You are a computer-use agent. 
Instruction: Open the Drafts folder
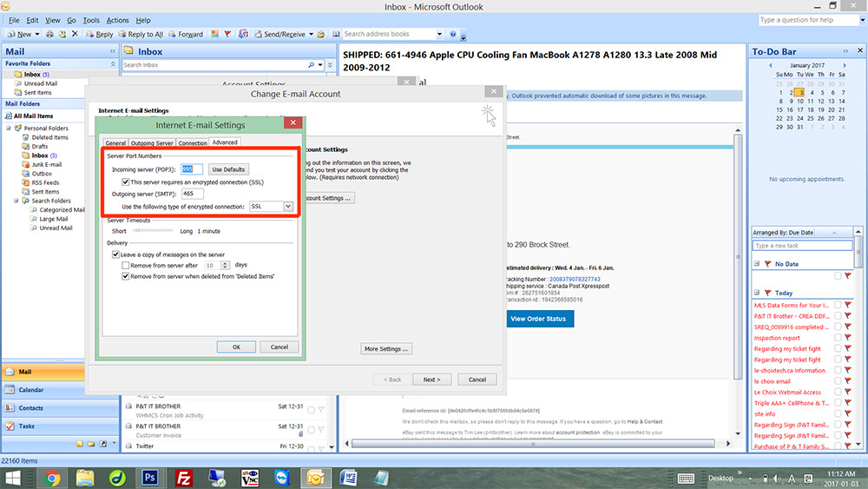tap(39, 146)
